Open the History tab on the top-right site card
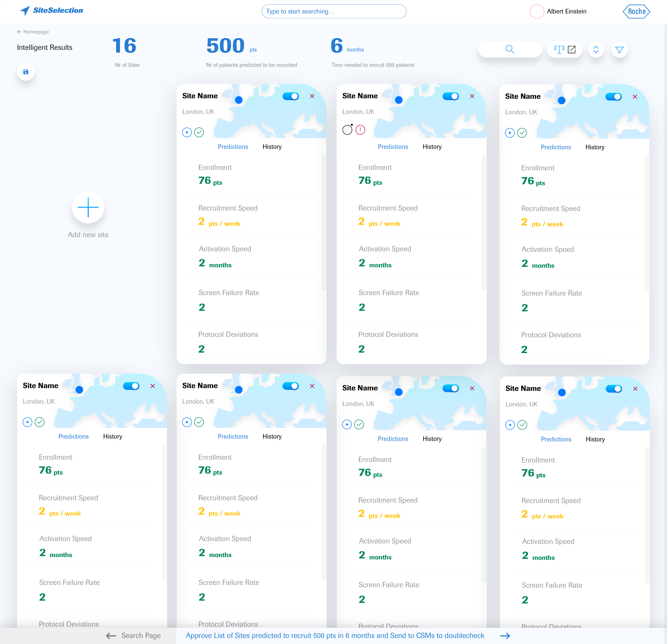The height and width of the screenshot is (644, 668). pos(595,147)
